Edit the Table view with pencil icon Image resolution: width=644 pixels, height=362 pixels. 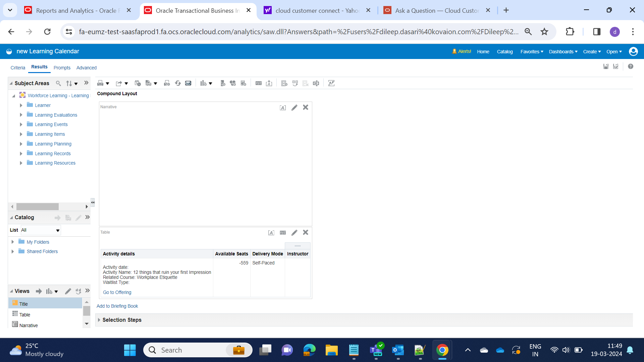tap(294, 233)
